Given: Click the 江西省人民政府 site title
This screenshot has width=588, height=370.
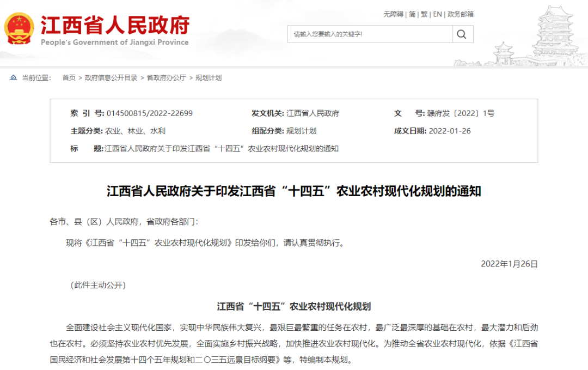Looking at the screenshot, I should pos(115,25).
